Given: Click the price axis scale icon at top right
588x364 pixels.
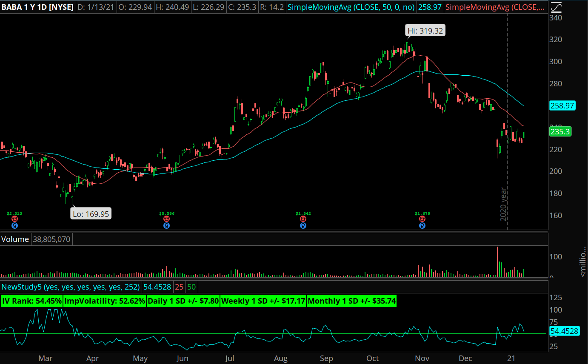Looking at the screenshot, I should point(556,7).
